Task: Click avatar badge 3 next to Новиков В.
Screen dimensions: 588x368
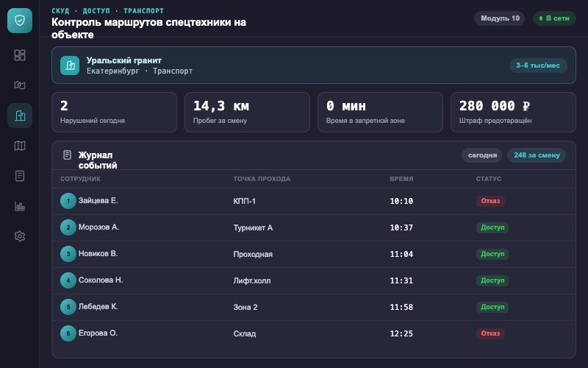Action: coord(68,254)
